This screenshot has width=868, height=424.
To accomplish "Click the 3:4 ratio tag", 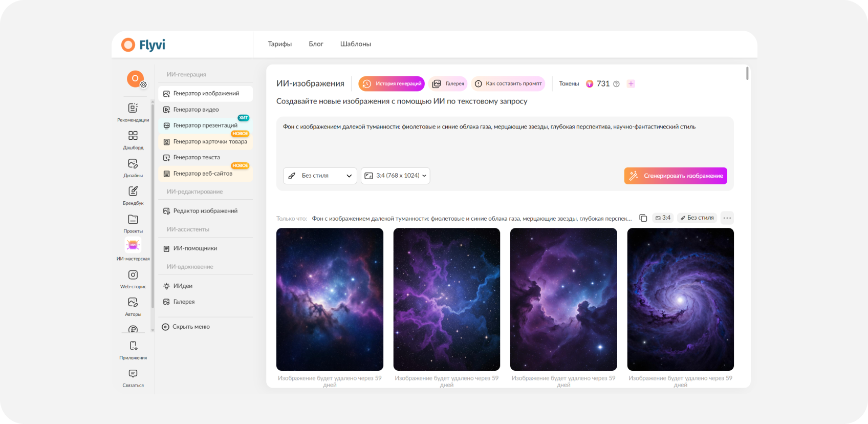I will (x=663, y=218).
